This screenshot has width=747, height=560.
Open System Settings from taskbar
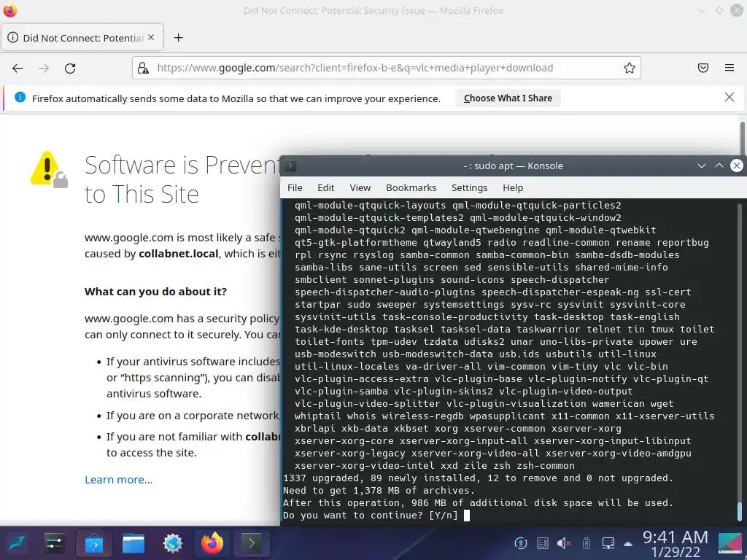(x=54, y=542)
